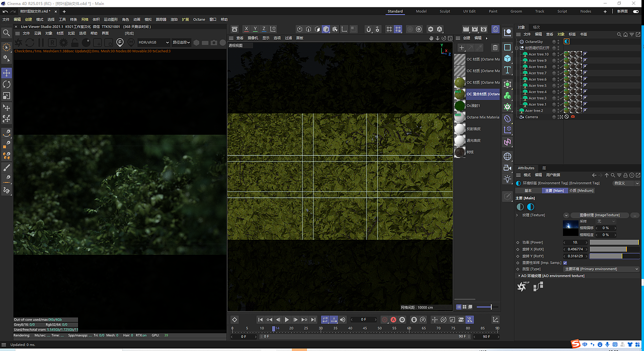Click the Rotate tool icon
Viewport: 644px width, 351px height.
[x=7, y=84]
